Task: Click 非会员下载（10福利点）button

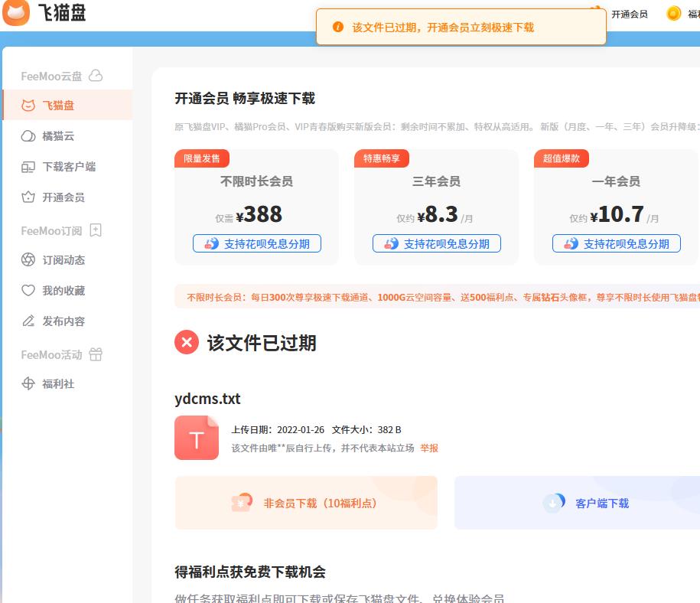Action: coord(306,503)
